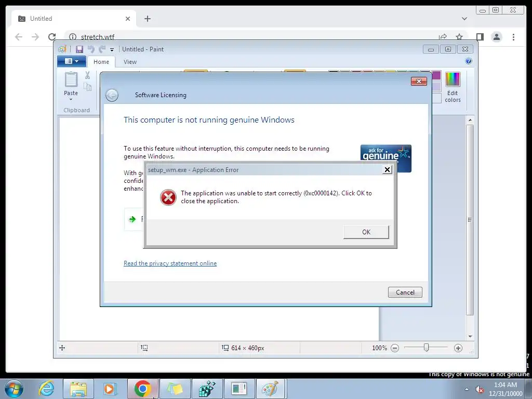Click the Paint palette icon in taskbar
532x399 pixels.
point(270,389)
